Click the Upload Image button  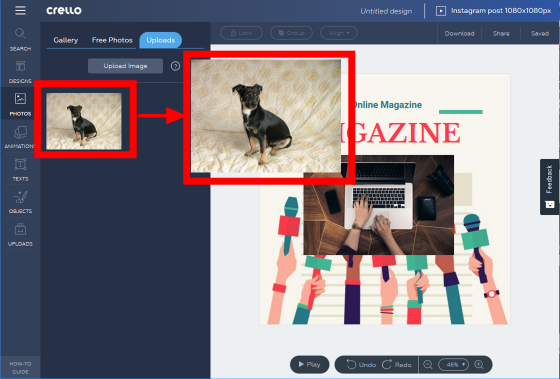125,66
